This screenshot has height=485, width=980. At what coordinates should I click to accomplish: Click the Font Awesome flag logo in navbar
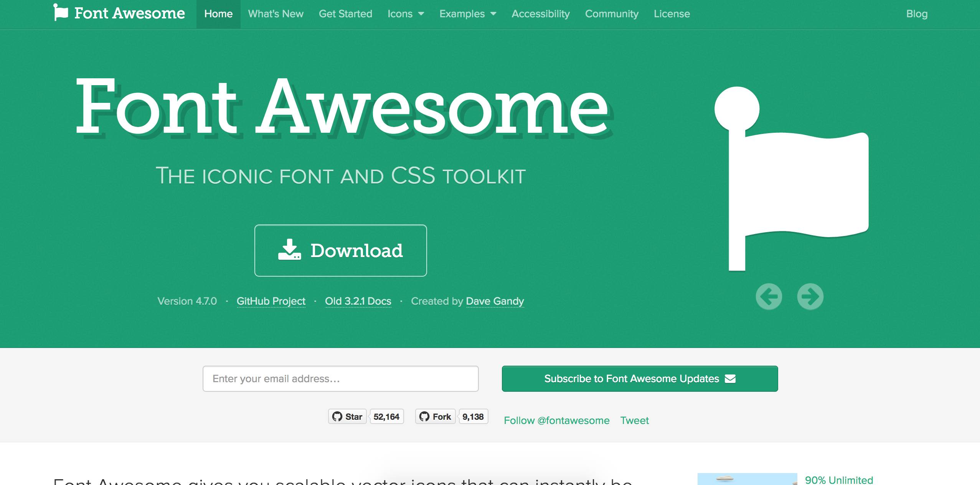pos(61,13)
